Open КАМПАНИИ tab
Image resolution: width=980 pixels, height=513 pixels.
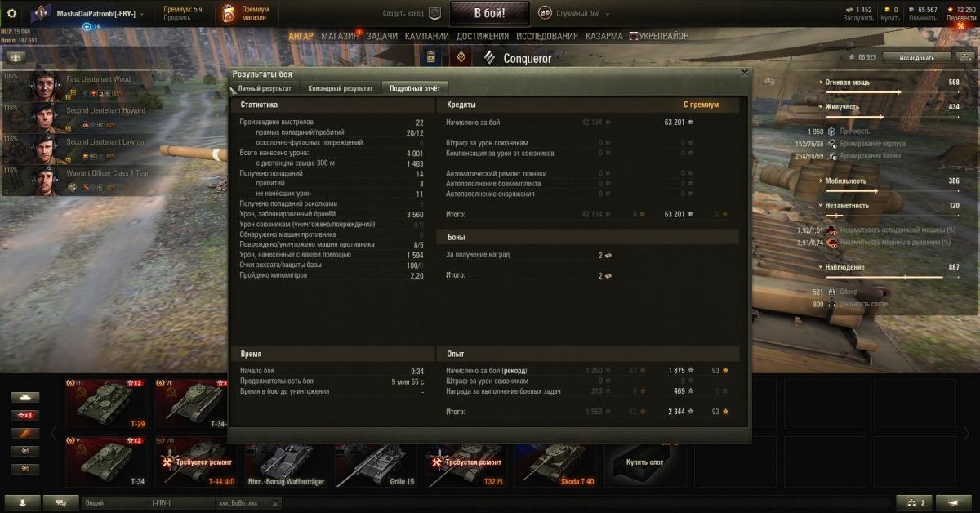coord(426,37)
